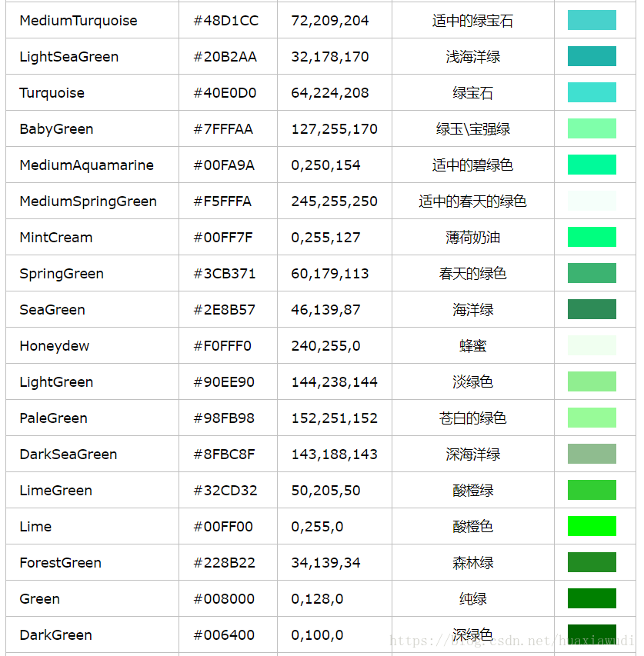Click the Turquoise row color swatch

point(592,92)
